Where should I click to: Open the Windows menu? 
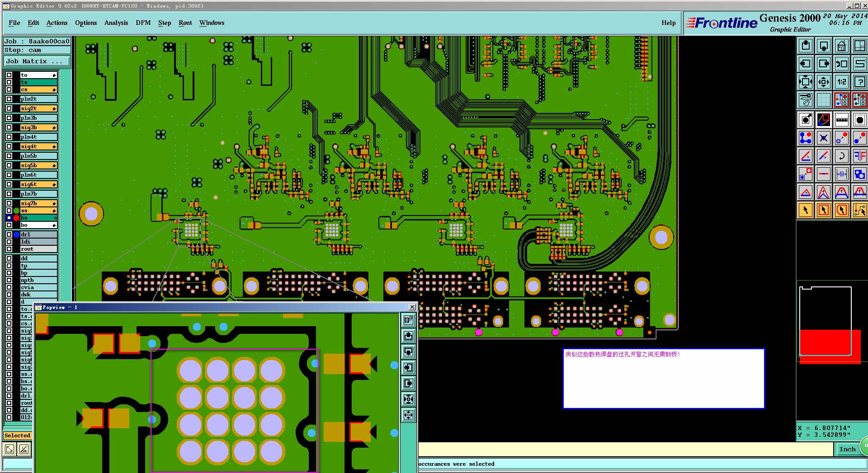212,23
